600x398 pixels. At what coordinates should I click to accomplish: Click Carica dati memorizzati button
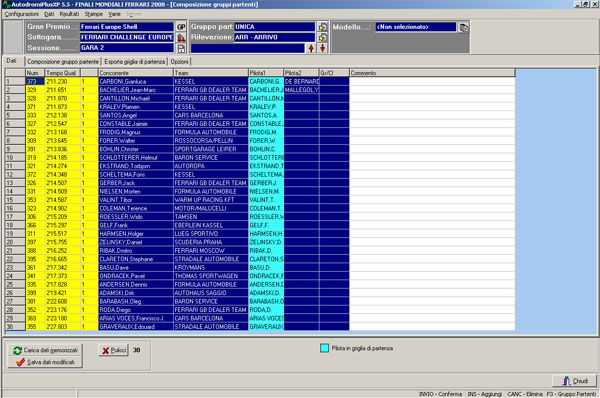(x=46, y=350)
